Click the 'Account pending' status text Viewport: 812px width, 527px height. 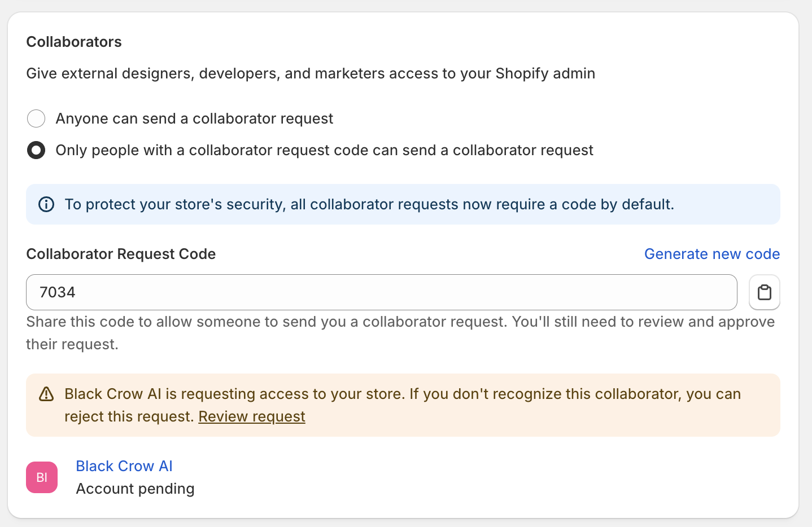click(135, 489)
